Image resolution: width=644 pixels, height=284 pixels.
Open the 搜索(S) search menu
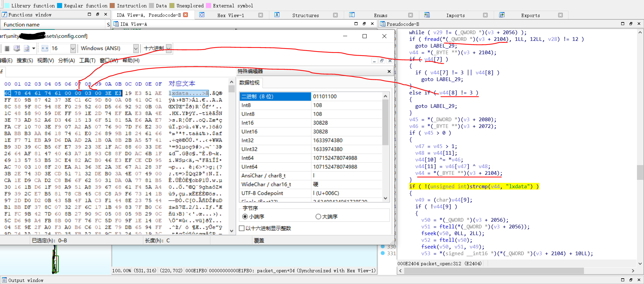coord(25,61)
